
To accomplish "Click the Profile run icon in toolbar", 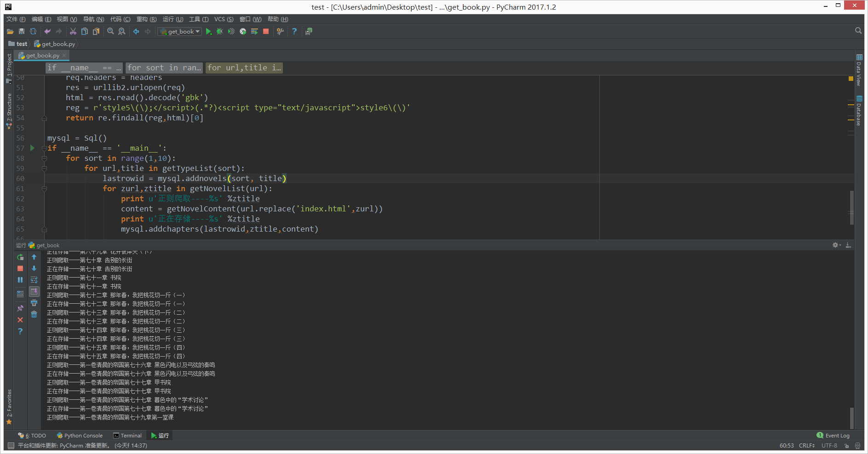I will [x=243, y=31].
